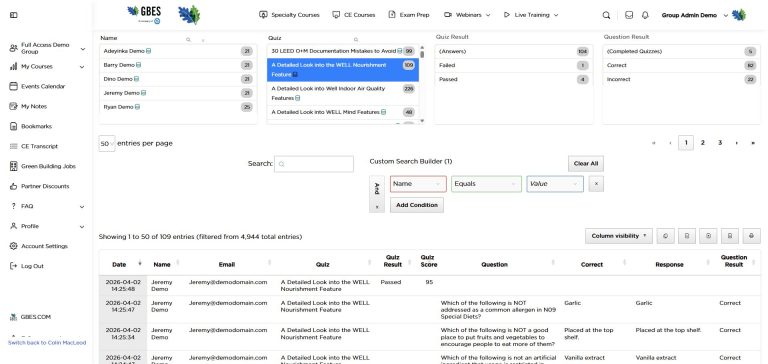Collapse the sidebar with the panel icon
Viewport: 768px width, 364px height.
[x=14, y=15]
